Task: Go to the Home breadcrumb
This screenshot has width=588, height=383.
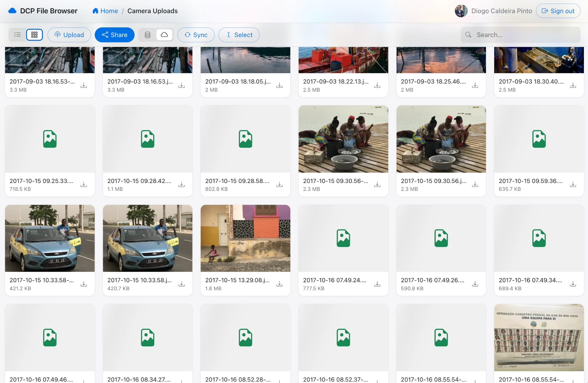Action: coord(105,11)
